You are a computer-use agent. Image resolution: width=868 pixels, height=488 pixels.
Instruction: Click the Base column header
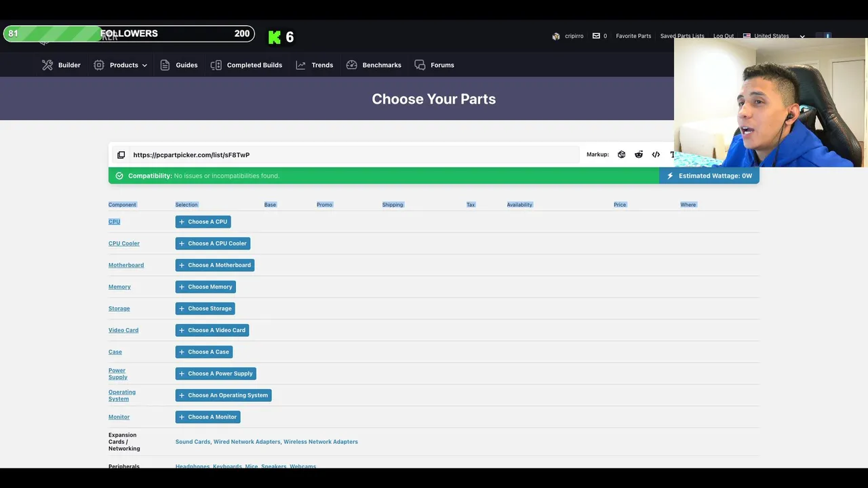[x=270, y=205]
